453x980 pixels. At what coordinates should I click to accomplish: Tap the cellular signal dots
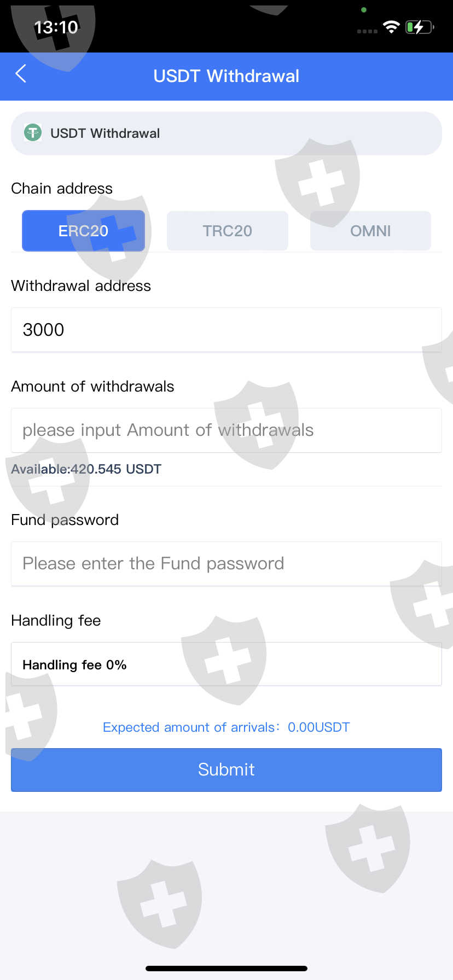point(367,31)
